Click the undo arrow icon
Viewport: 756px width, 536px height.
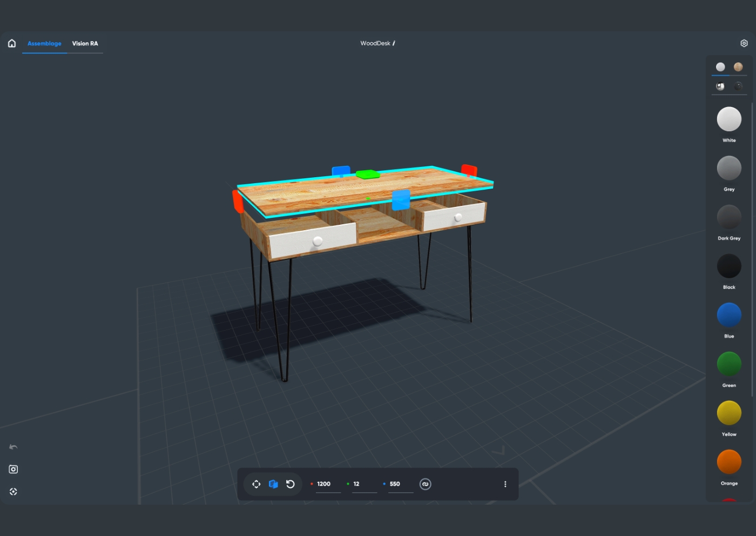point(13,447)
